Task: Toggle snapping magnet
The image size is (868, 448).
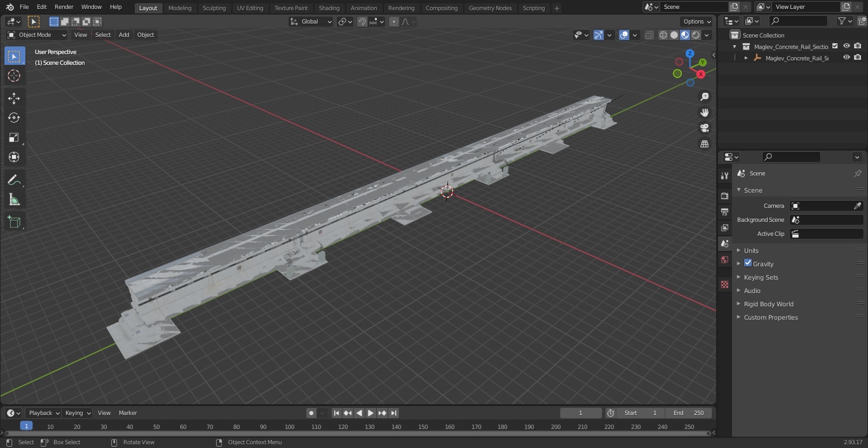Action: click(362, 22)
